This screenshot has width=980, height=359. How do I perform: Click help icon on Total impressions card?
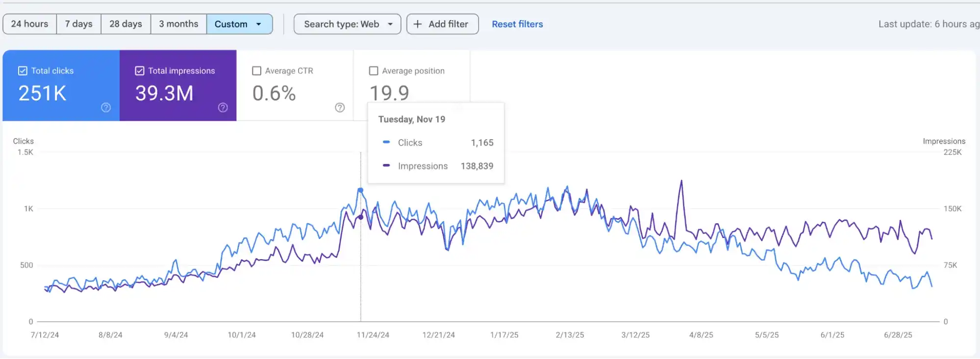223,108
